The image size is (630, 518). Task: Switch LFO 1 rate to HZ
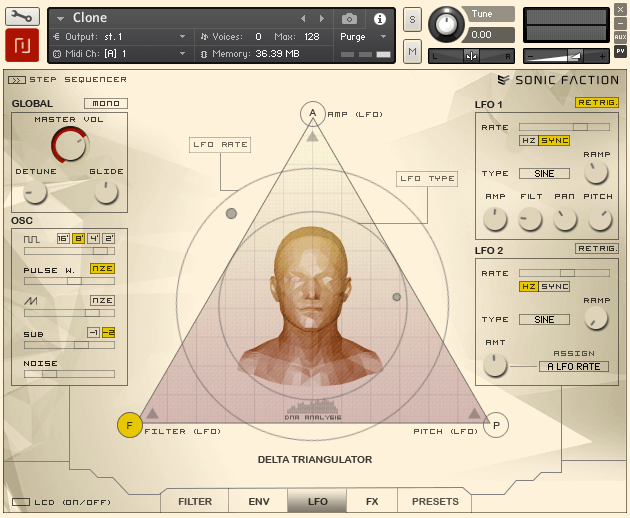tap(529, 140)
